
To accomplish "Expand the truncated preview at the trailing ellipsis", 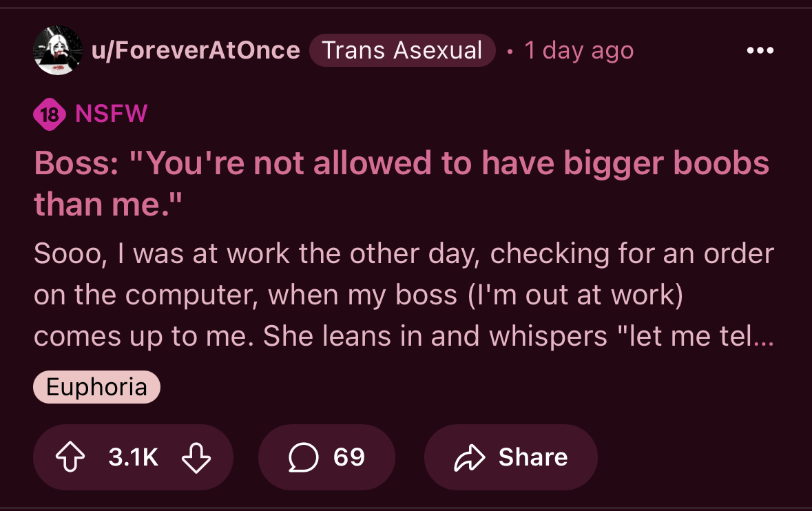I will point(763,337).
